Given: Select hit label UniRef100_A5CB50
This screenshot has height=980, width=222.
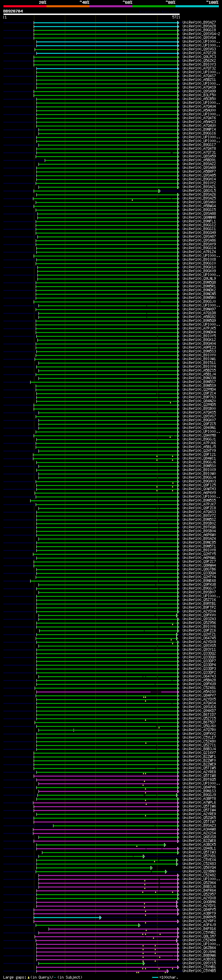Looking at the screenshot, I should pyautogui.click(x=199, y=99).
